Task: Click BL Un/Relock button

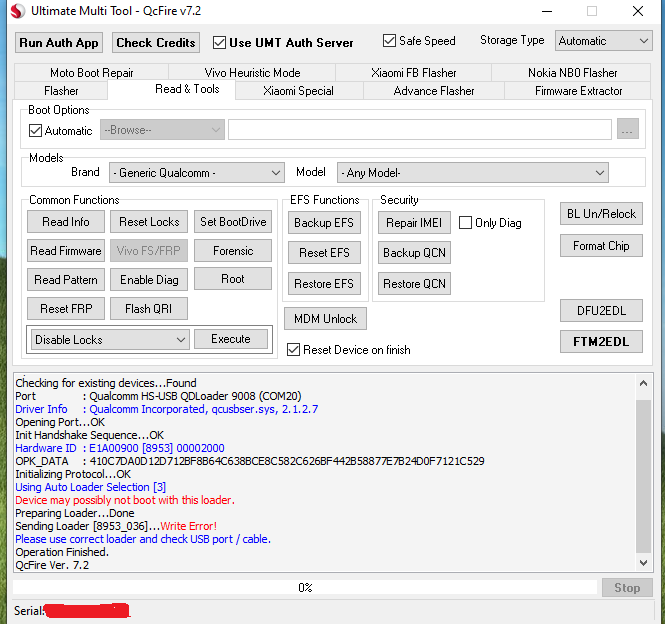Action: pos(601,213)
